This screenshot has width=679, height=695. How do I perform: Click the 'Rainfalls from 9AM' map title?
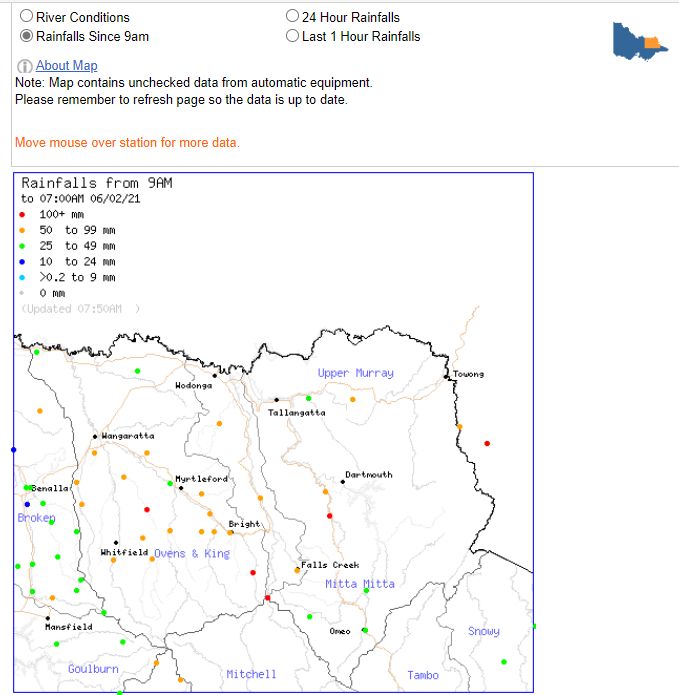97,183
